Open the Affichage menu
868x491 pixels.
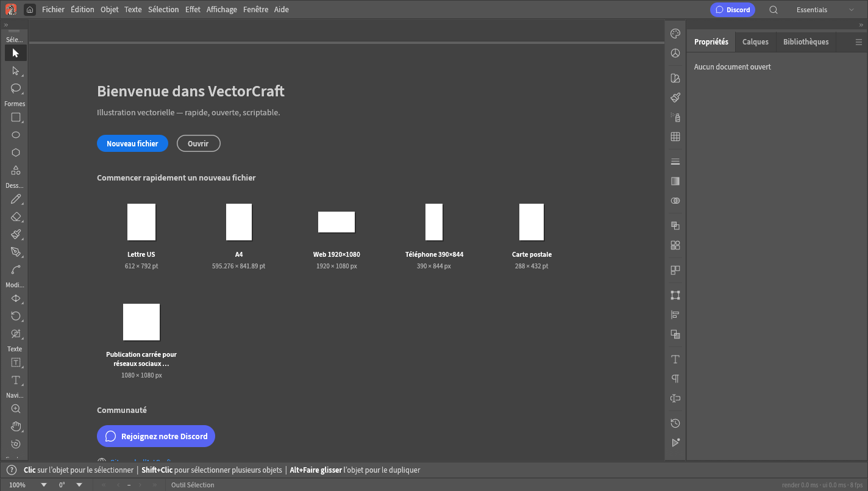(222, 10)
